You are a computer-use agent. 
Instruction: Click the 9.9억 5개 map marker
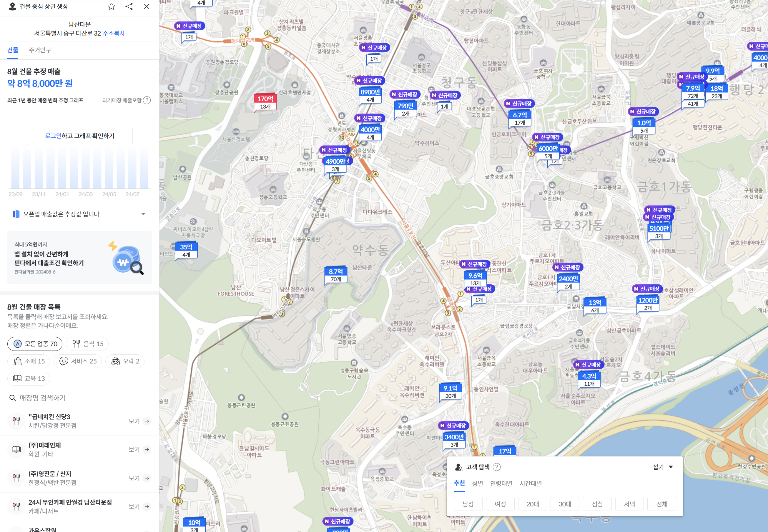point(713,75)
